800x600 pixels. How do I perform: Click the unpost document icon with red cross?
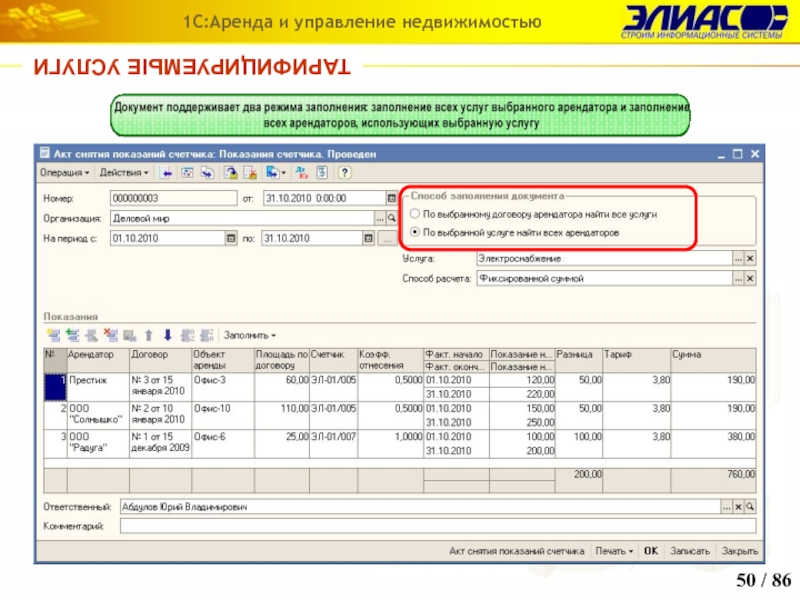(x=250, y=173)
